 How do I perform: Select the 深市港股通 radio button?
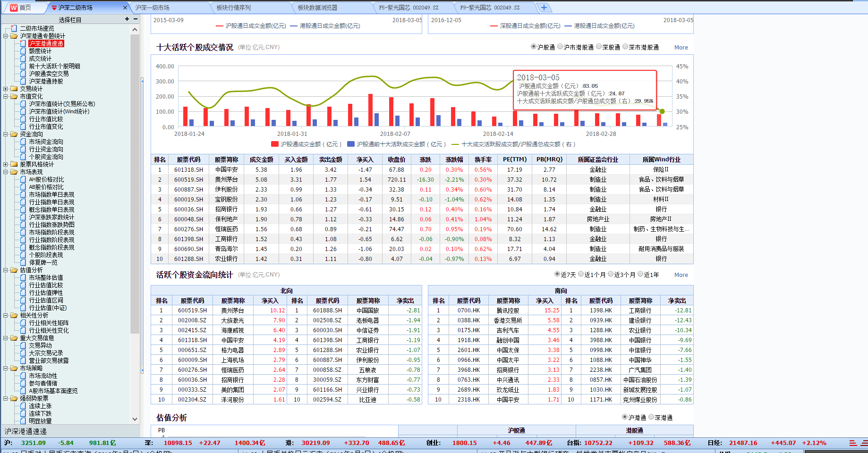pyautogui.click(x=625, y=47)
